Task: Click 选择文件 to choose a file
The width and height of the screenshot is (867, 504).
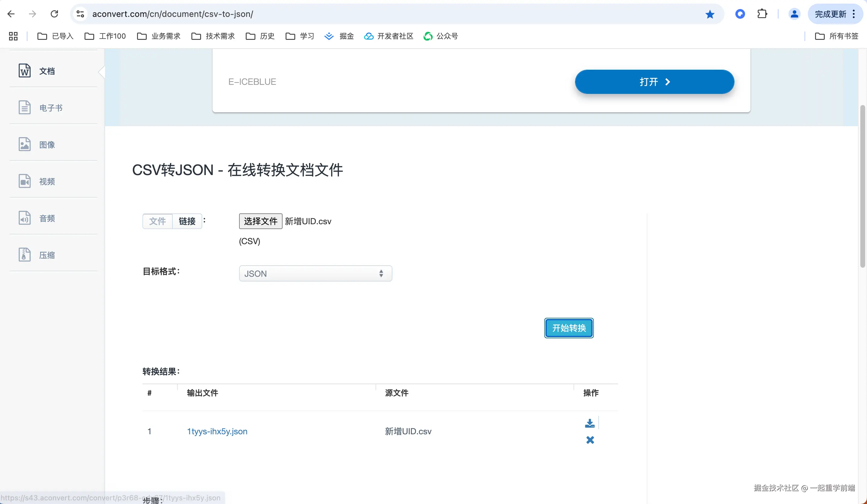Action: [261, 221]
